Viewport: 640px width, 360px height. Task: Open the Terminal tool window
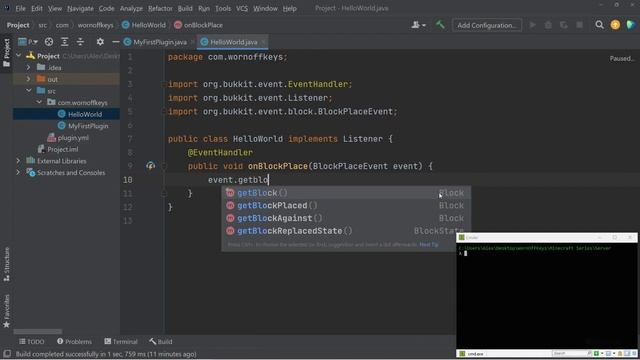point(121,342)
